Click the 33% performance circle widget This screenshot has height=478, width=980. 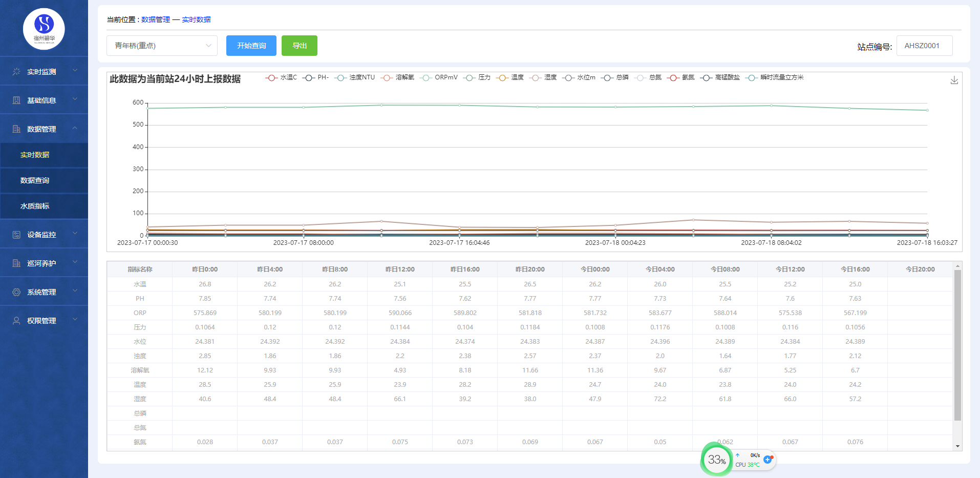coord(716,460)
